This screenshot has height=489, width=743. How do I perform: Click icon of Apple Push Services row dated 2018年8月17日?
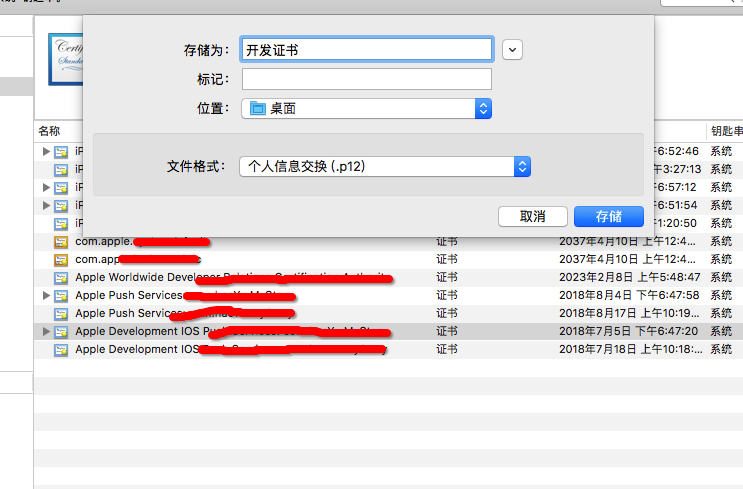point(61,314)
